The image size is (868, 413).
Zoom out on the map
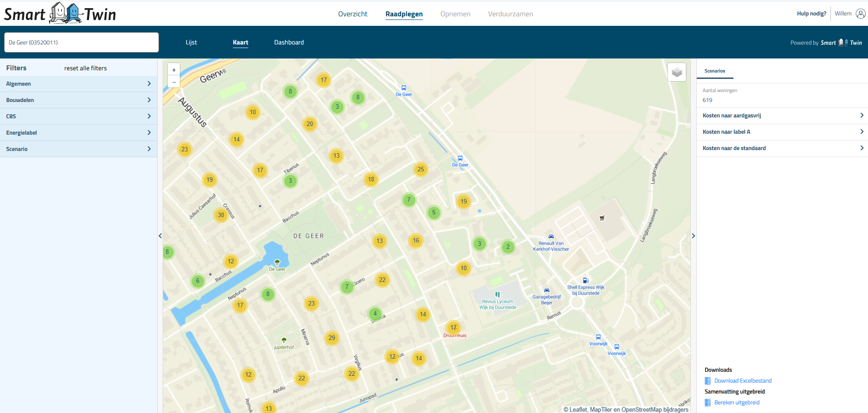click(x=174, y=82)
